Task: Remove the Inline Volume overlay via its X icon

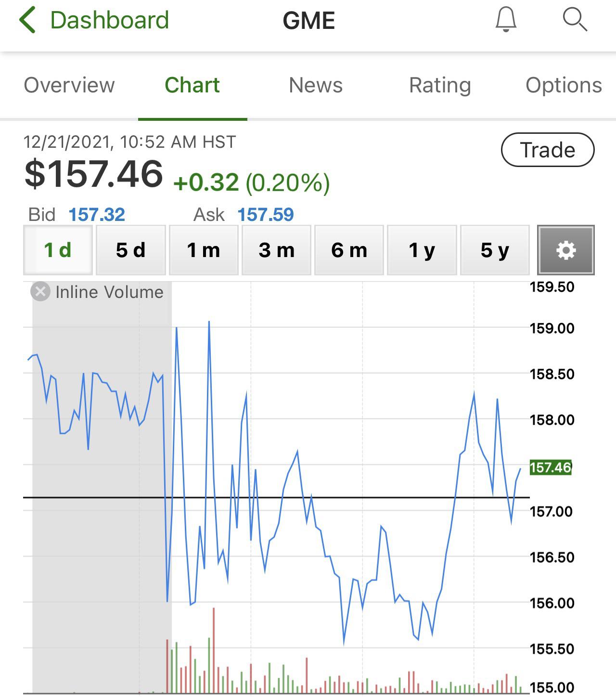Action: (x=40, y=291)
